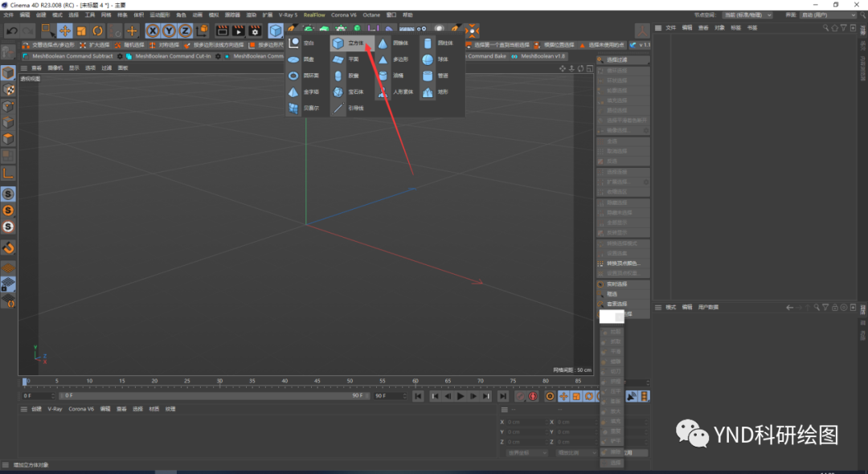This screenshot has height=474, width=868.
Task: Open the RealFlow menu
Action: 314,15
